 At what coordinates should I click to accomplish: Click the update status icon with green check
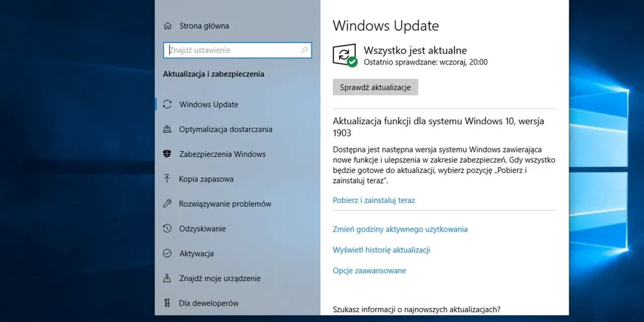pyautogui.click(x=345, y=55)
